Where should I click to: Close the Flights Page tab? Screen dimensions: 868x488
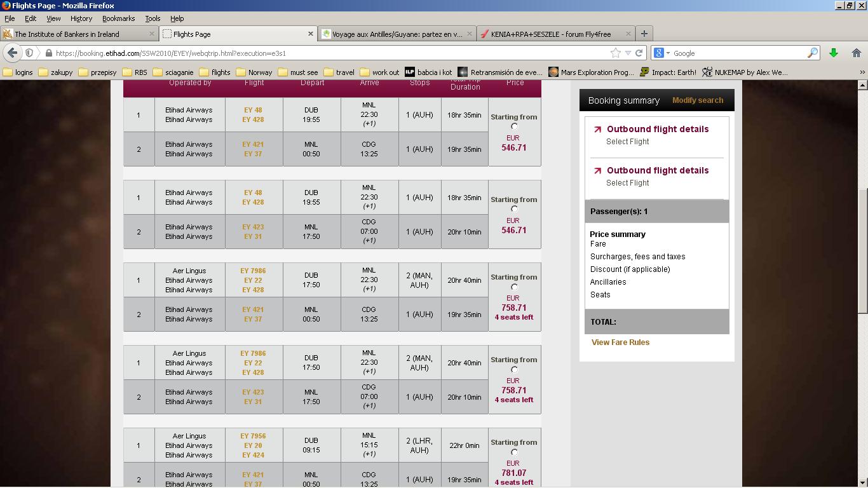tap(311, 34)
